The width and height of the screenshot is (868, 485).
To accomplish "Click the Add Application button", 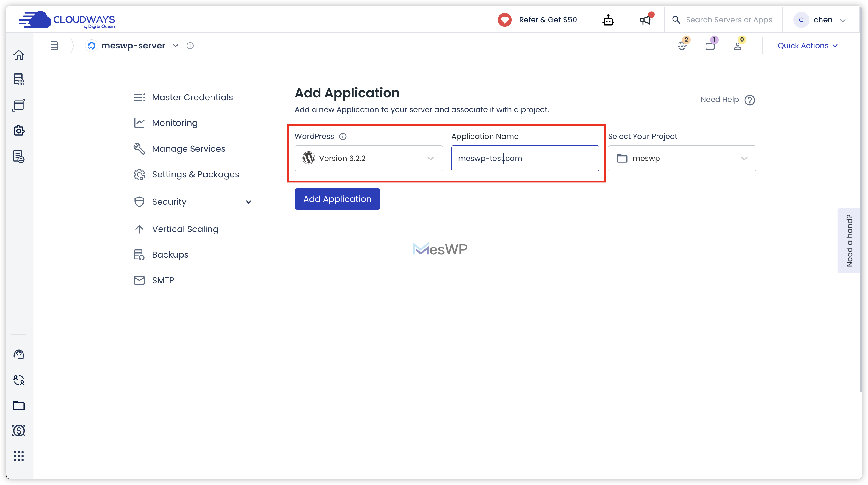I will 337,199.
